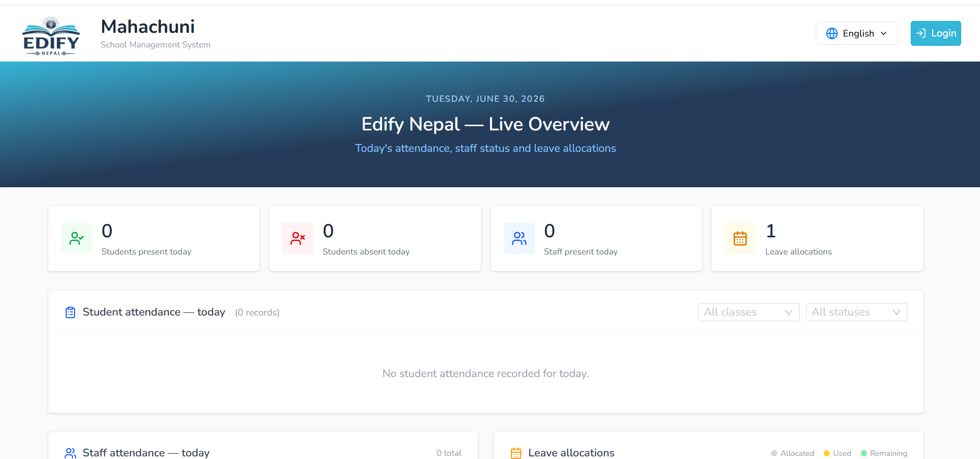980x459 pixels.
Task: Click the Staff attendance people icon
Action: (x=70, y=453)
